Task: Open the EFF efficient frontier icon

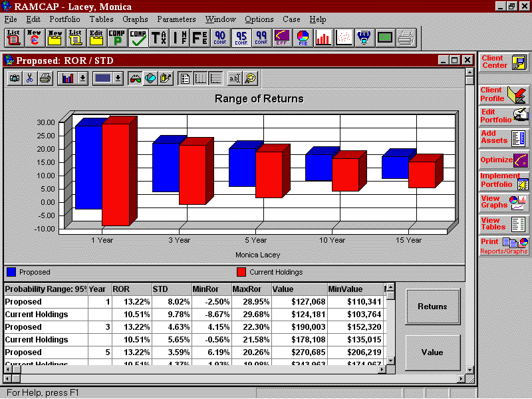Action: [282, 38]
